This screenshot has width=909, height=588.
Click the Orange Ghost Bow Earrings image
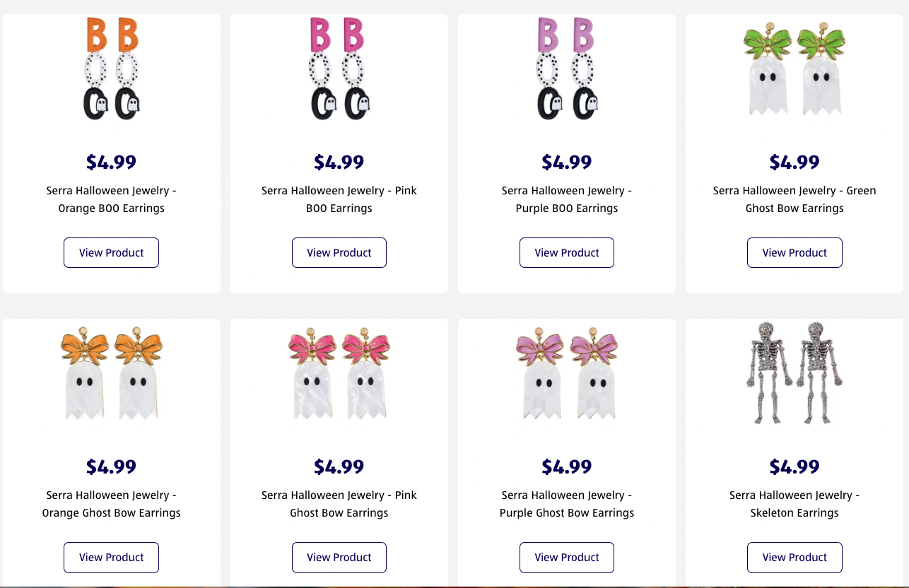112,373
